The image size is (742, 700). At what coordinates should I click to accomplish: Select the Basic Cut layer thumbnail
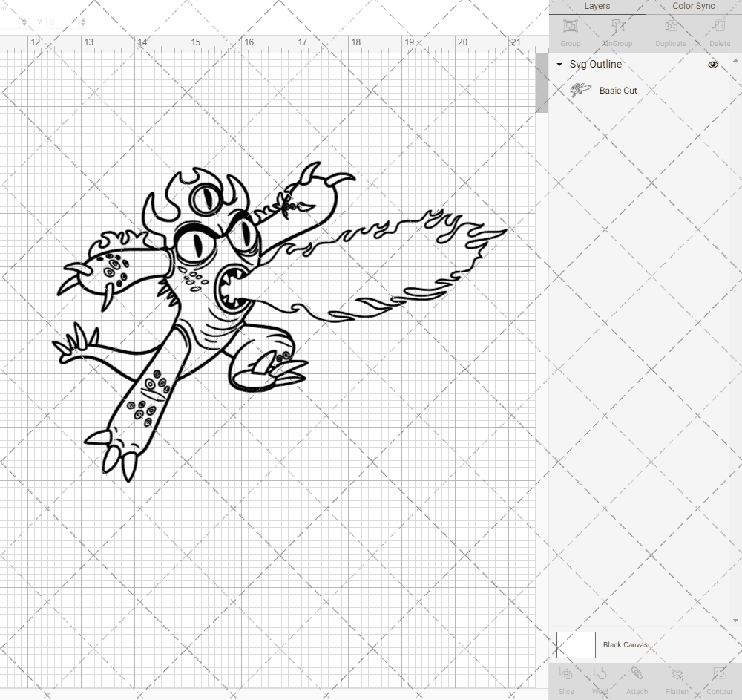[x=580, y=90]
